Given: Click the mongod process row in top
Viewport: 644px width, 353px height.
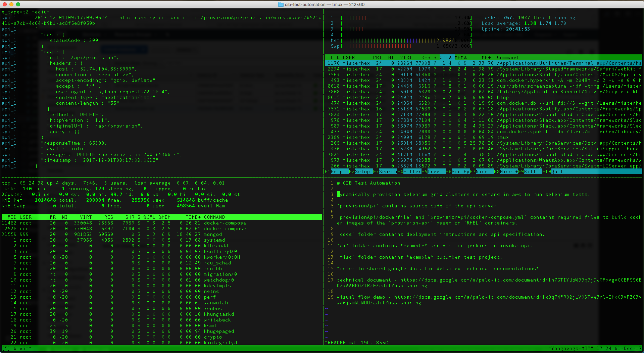Looking at the screenshot, I should [162, 234].
